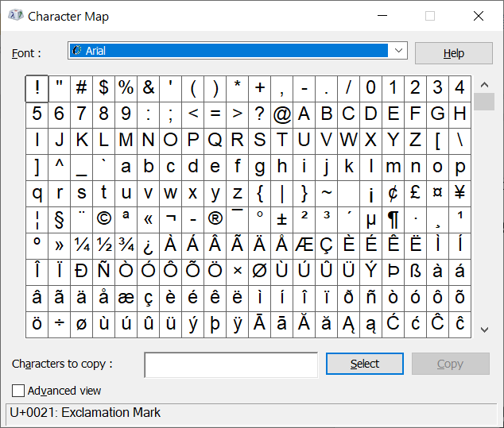Viewport: 504px width, 428px height.
Task: Select the right guillemet » character
Action: pos(59,246)
